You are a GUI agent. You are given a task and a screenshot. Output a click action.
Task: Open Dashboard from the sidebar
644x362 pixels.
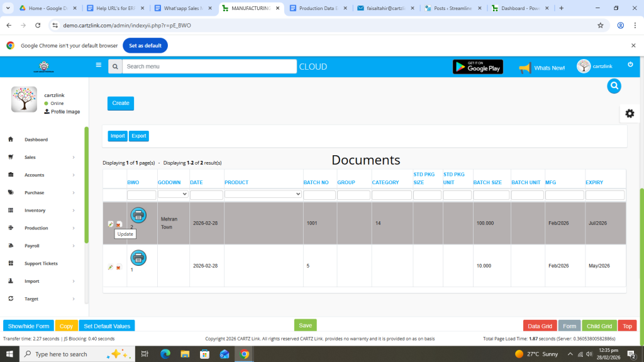coord(36,140)
